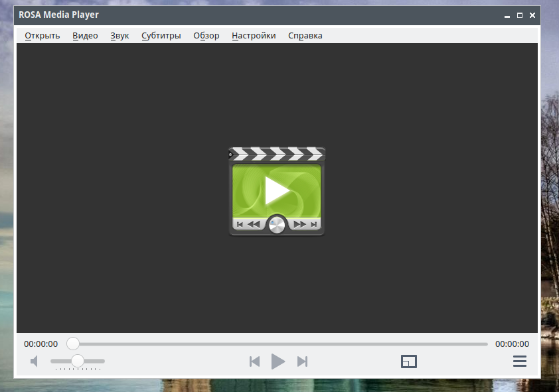Screen dimensions: 559x392
Task: Click the total duration label on the right
Action: (x=512, y=344)
